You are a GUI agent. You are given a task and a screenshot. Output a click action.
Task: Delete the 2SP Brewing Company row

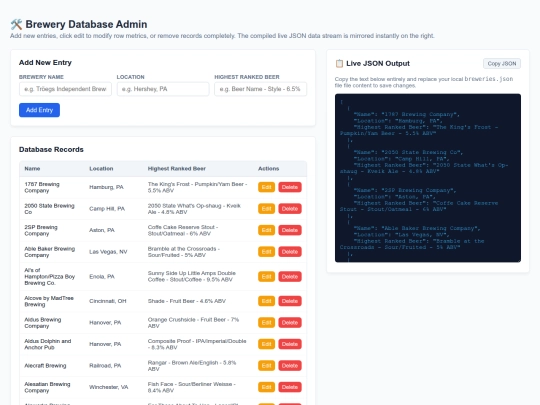tap(290, 230)
